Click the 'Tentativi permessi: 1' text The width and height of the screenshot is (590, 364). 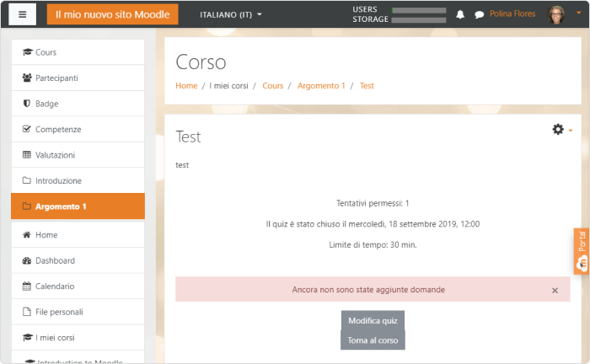pos(373,203)
